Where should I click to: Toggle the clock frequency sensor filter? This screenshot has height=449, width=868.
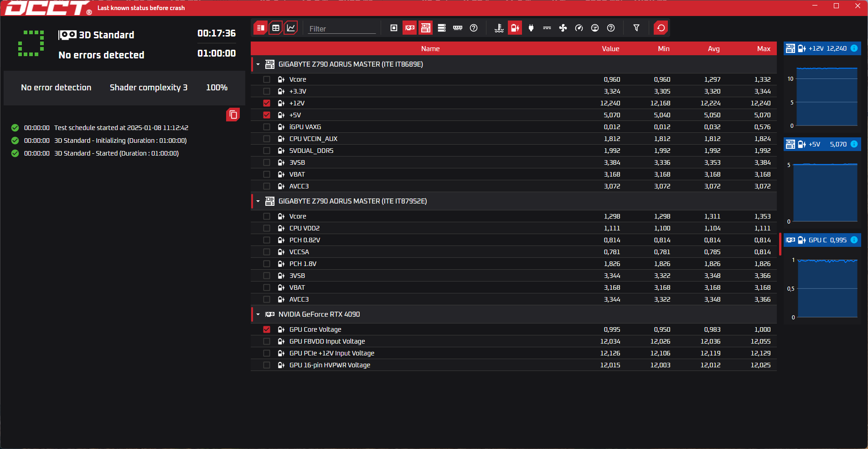(x=579, y=28)
